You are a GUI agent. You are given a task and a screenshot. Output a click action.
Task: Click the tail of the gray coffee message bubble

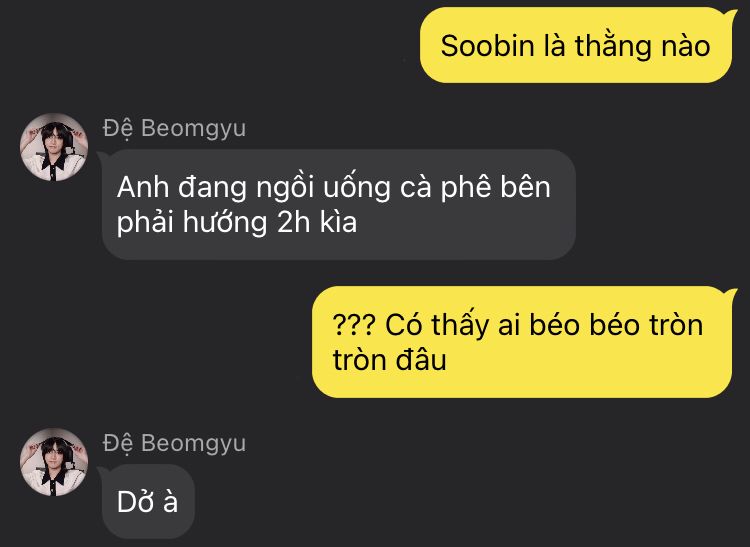coord(102,156)
